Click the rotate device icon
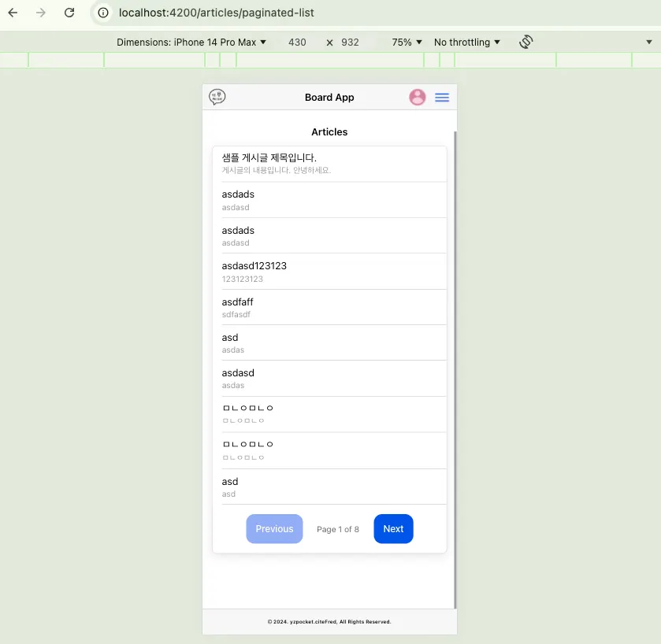Image resolution: width=661 pixels, height=644 pixels. click(526, 42)
